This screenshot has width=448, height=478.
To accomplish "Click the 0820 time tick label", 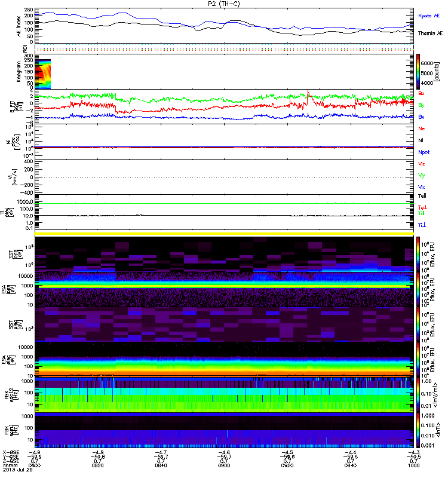I will [97, 465].
